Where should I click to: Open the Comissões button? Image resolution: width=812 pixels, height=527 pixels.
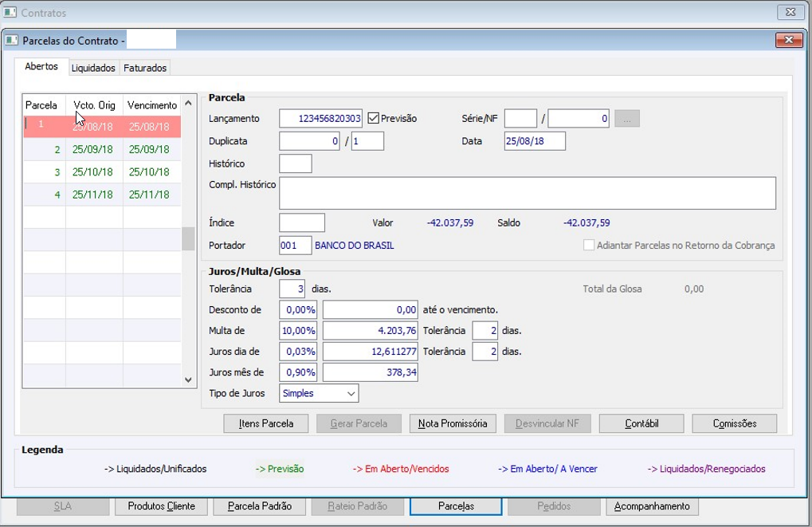pyautogui.click(x=734, y=423)
